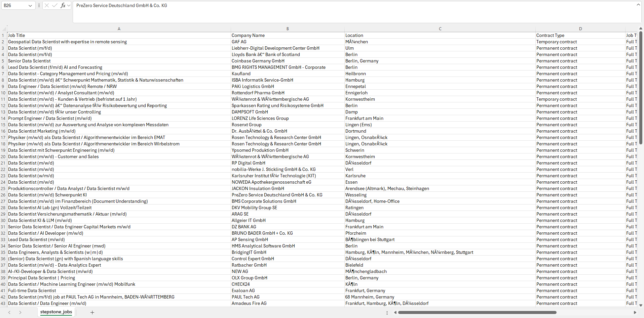Viewport: 644px width, 318px height.
Task: Select the Karlsruhe location cell
Action: (440, 176)
